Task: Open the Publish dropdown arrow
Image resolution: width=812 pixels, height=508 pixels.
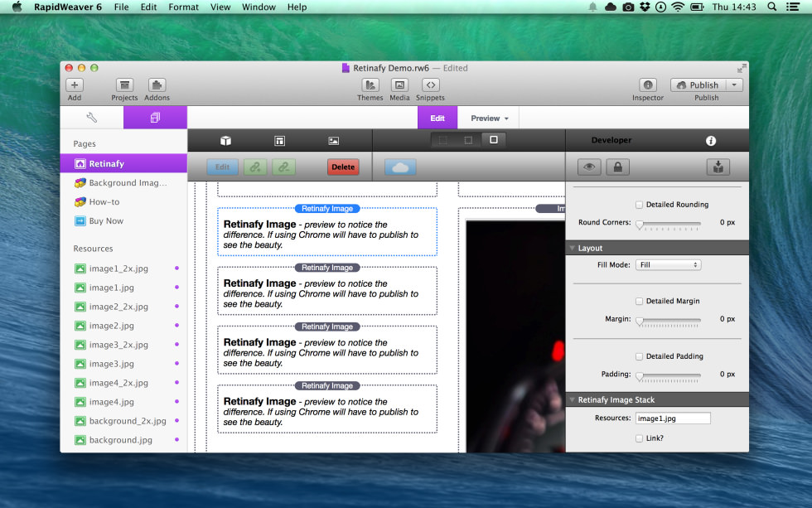Action: pos(734,85)
